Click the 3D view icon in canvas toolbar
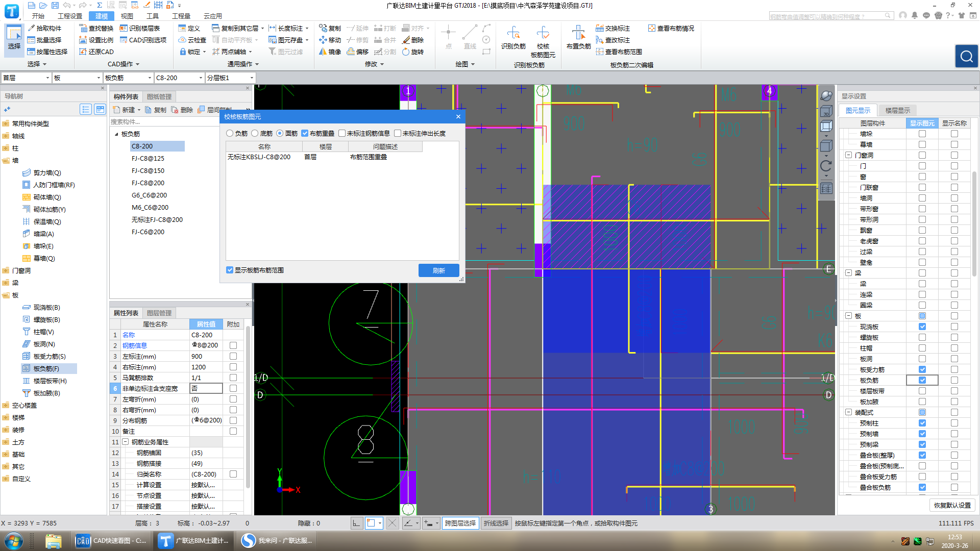Screen dimensions: 980x551 (826, 111)
